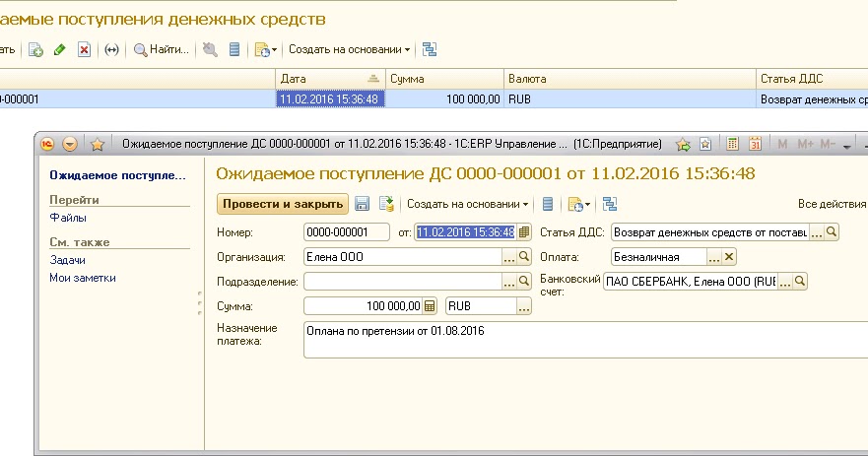Open selection list for Организация field
The image size is (868, 456).
point(508,257)
